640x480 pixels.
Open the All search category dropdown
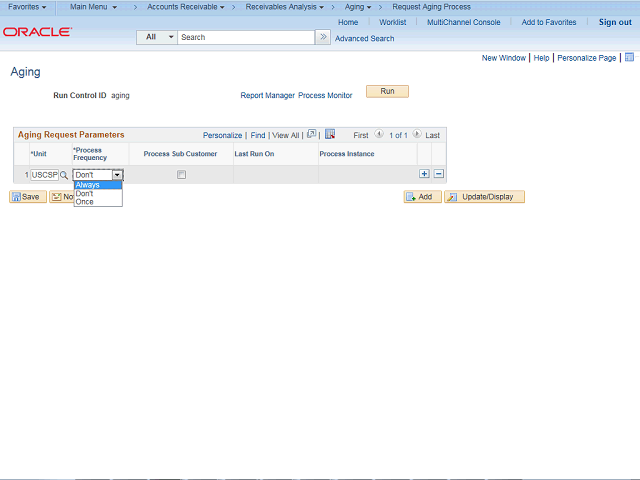click(x=157, y=37)
